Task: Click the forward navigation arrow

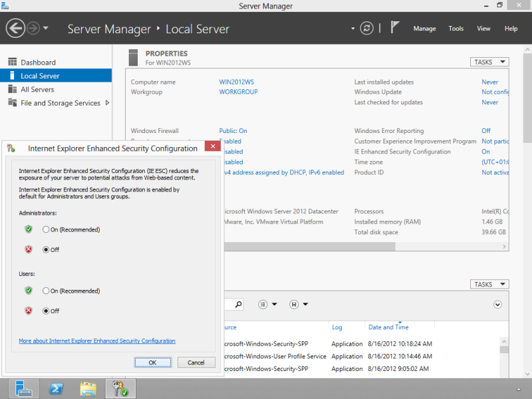Action: point(33,28)
